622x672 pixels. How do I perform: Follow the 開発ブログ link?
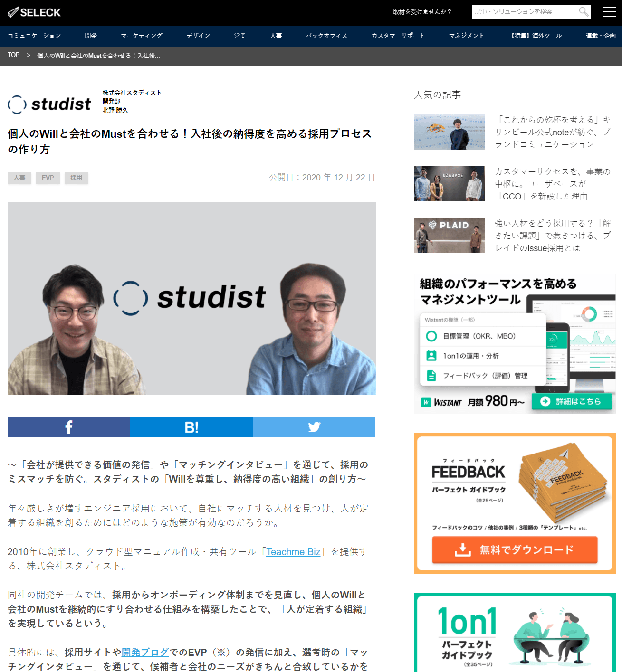click(x=145, y=653)
